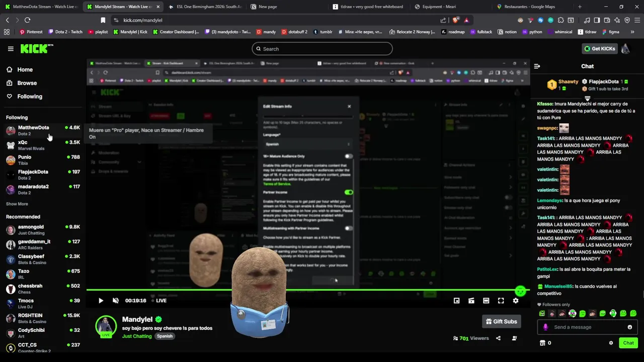
Task: Click the purple microphone icon in chat
Action: pos(545,327)
